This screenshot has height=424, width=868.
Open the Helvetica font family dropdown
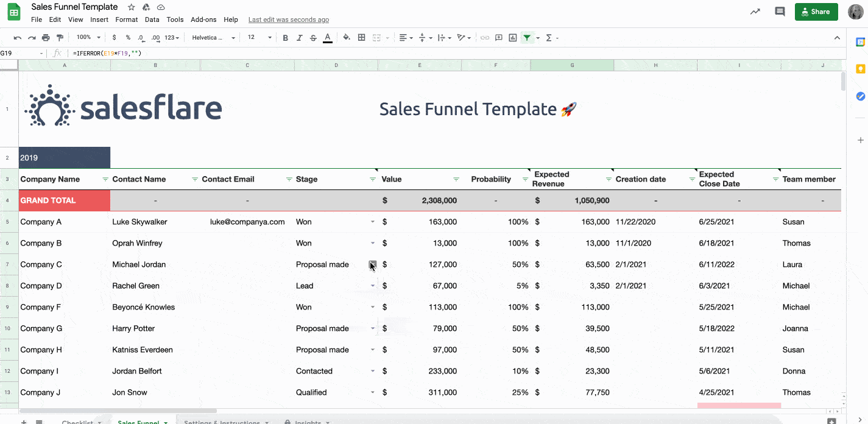tap(213, 38)
